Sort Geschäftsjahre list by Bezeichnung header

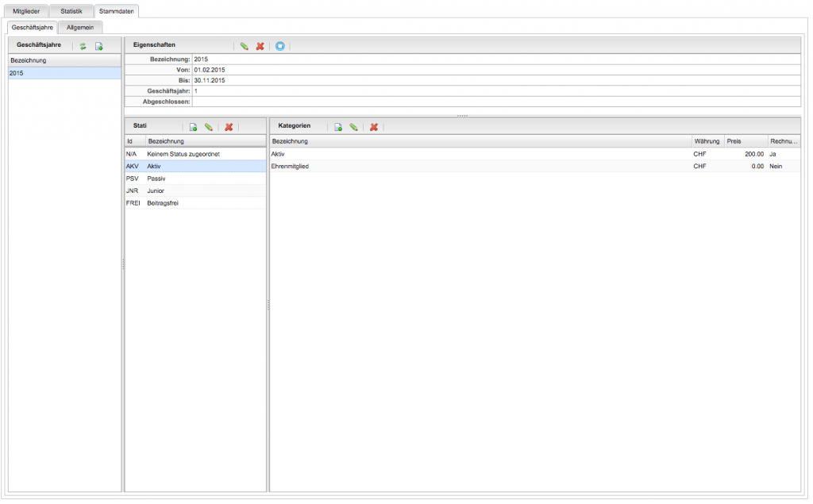[x=65, y=60]
